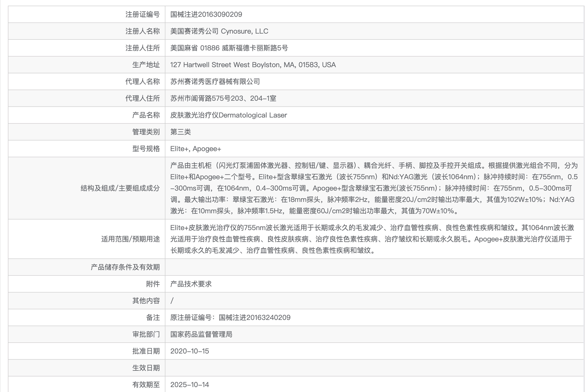Viewport: 586px width, 392px height.
Task: Click approval department 国家药品监督管理局
Action: pos(201,334)
